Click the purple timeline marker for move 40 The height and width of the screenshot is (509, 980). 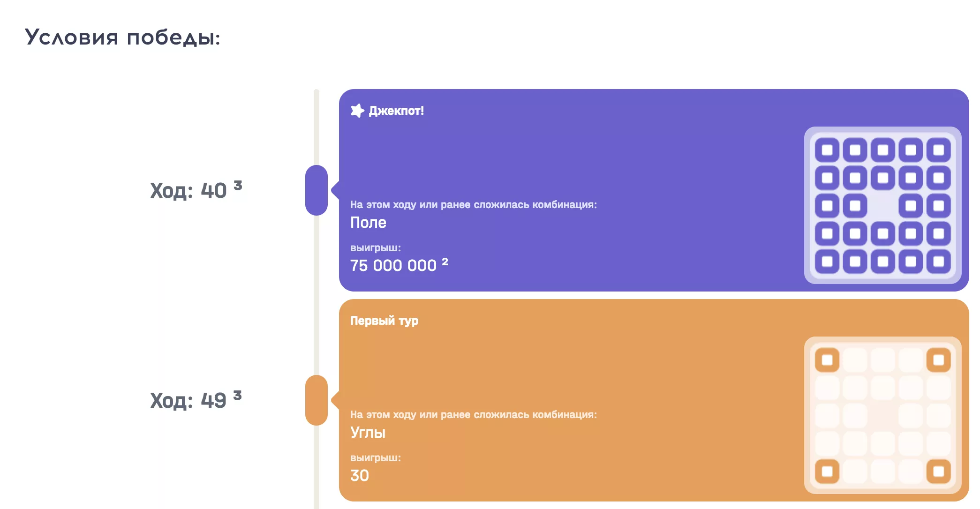click(317, 190)
